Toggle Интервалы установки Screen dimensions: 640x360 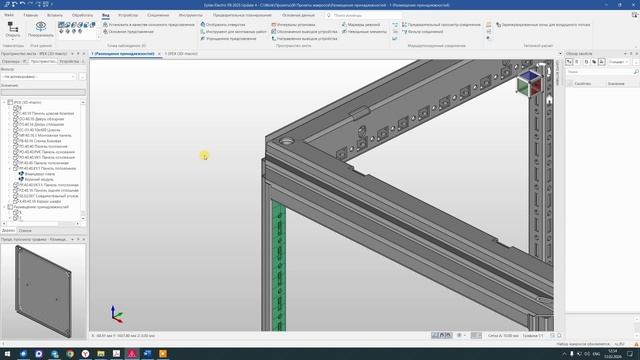(x=293, y=24)
